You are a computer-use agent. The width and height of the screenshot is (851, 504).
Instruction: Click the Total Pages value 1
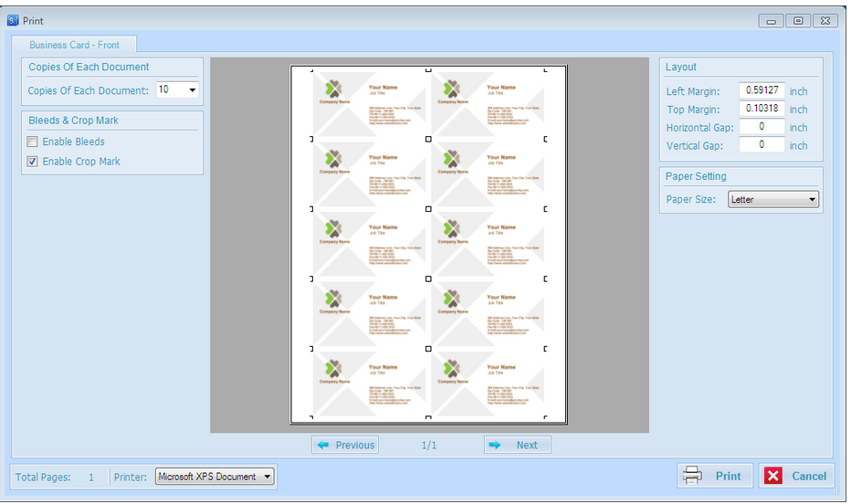[x=91, y=478]
